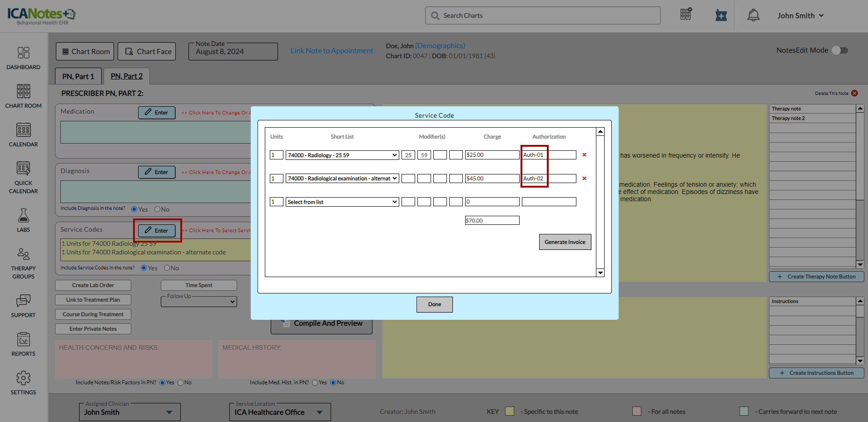Expand the Follow Up dropdown
Viewport: 868px width, 422px height.
point(199,302)
